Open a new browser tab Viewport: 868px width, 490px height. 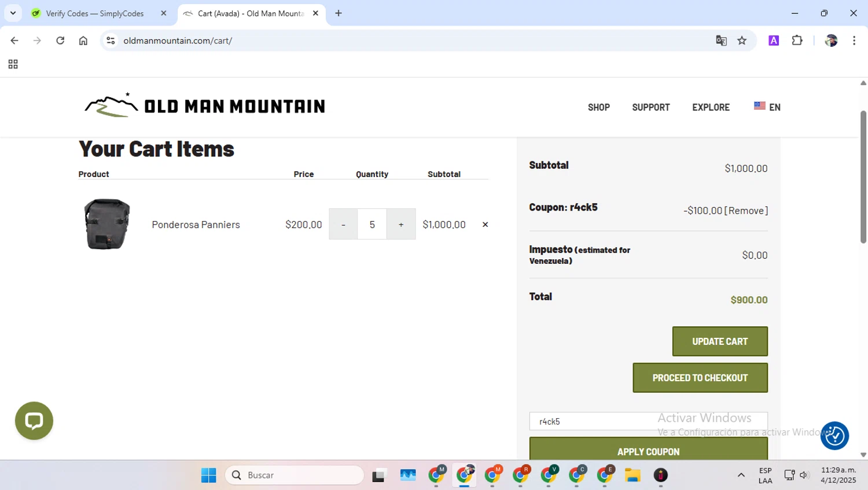tap(339, 13)
